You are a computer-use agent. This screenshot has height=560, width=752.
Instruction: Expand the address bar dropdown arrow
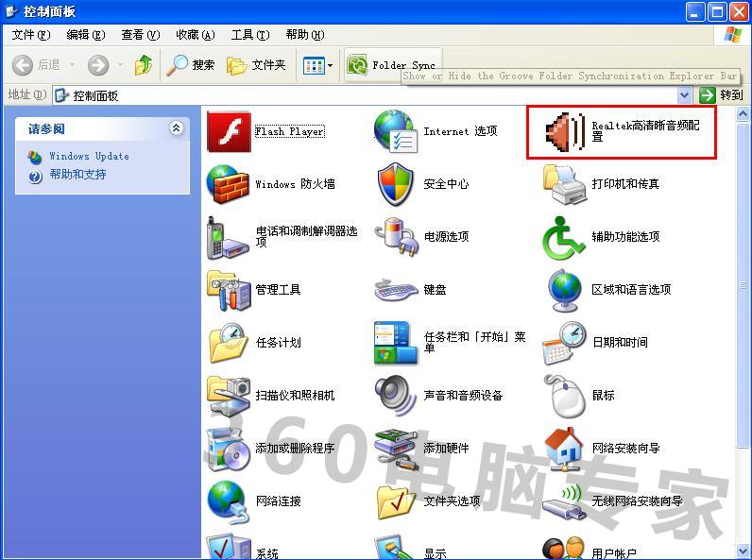tap(685, 95)
